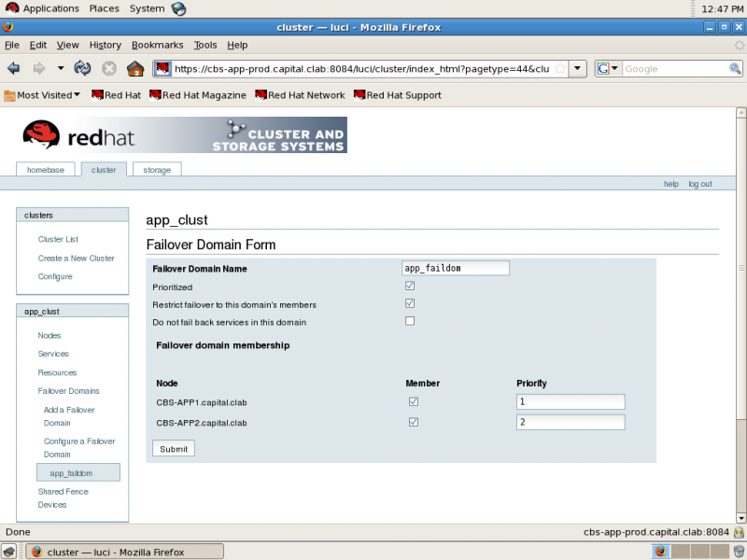Click the Home icon in the toolbar
Viewport: 747px width, 560px height.
click(x=135, y=68)
